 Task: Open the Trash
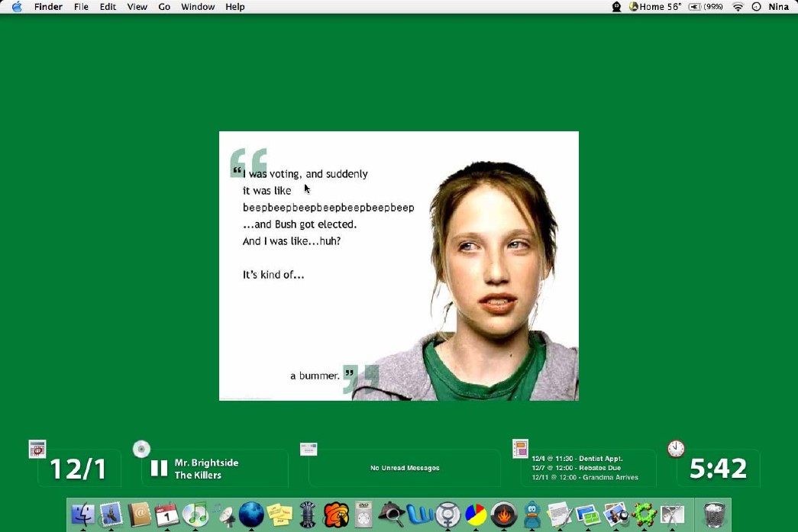coord(714,515)
